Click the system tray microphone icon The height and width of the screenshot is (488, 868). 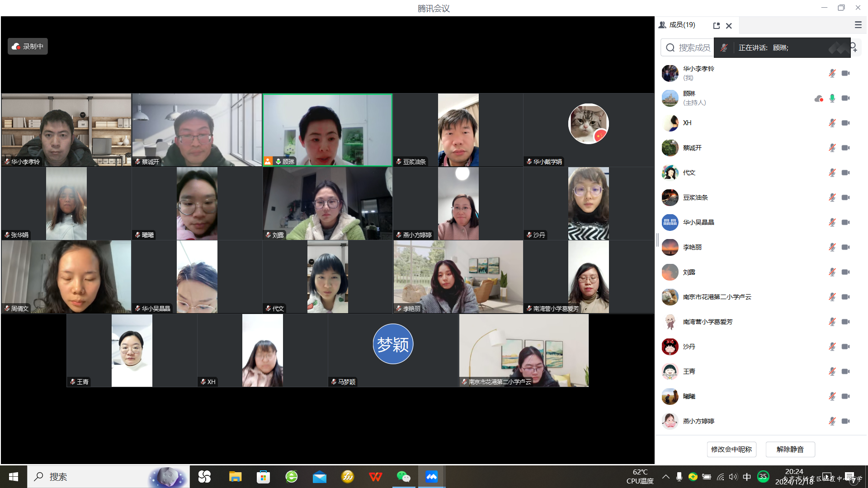679,477
